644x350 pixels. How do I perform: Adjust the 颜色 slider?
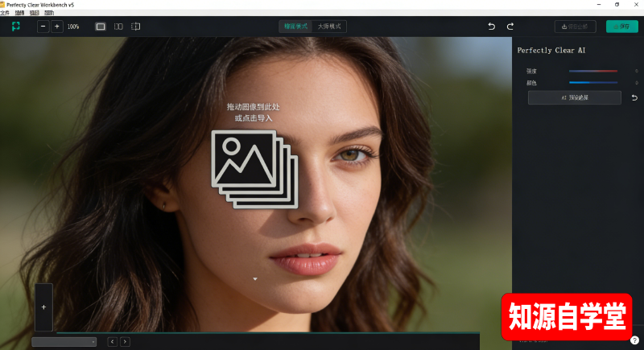[x=593, y=82]
